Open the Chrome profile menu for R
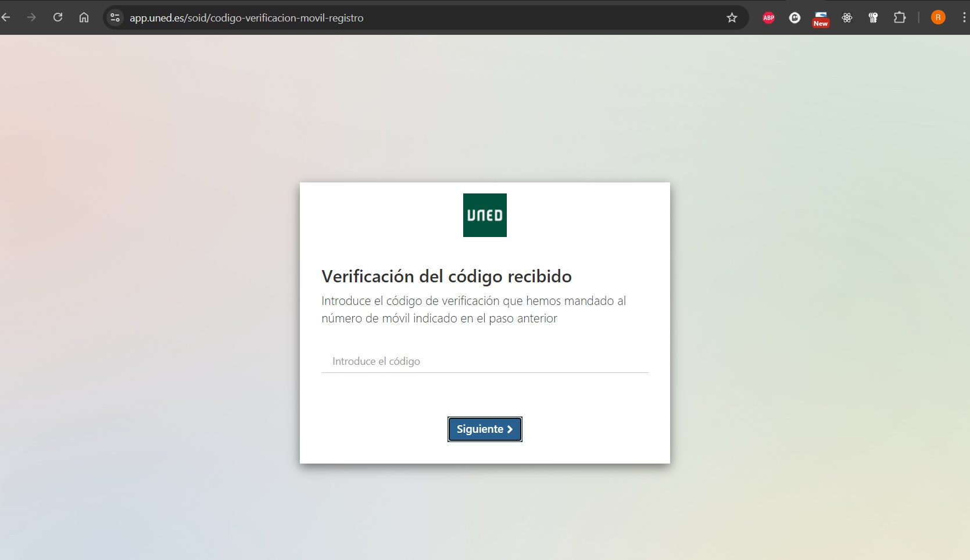970x560 pixels. coord(937,17)
